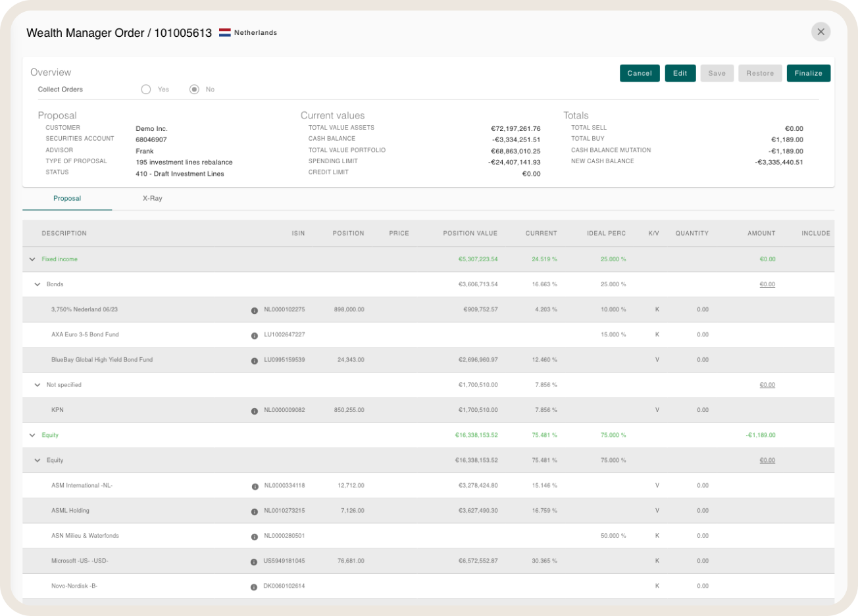Open info icon for AXA Euro 3-5 Bond Fund
The width and height of the screenshot is (858, 616).
coord(255,335)
